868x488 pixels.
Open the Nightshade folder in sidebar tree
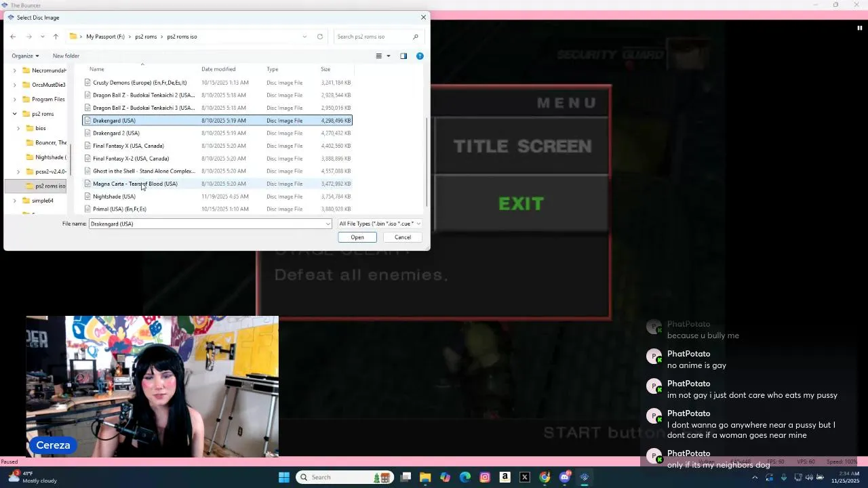(x=45, y=157)
